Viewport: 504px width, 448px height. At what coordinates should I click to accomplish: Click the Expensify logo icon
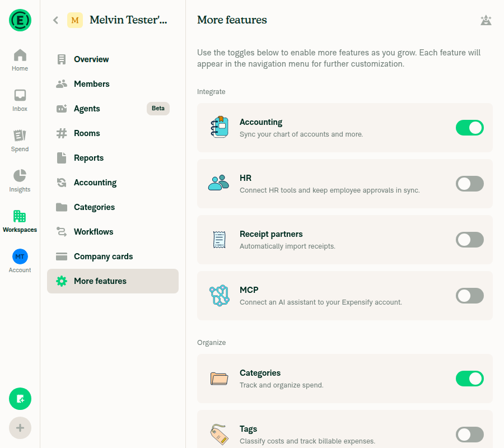(x=20, y=20)
